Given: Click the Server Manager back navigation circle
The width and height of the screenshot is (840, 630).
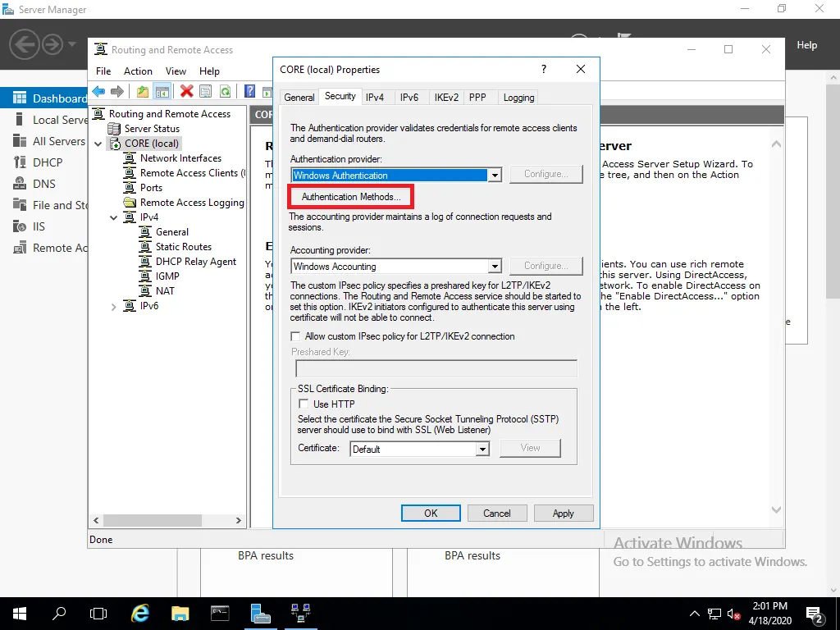Looking at the screenshot, I should [24, 44].
